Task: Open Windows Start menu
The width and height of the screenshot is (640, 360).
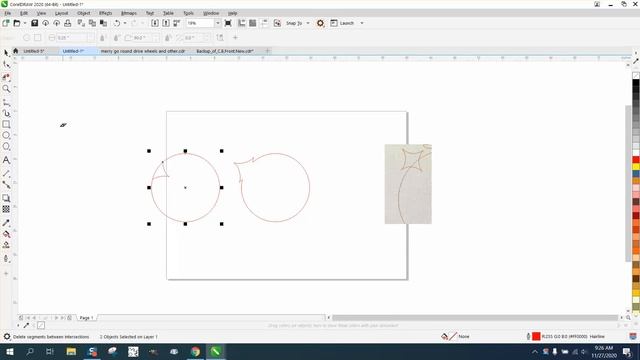Action: (x=9, y=351)
